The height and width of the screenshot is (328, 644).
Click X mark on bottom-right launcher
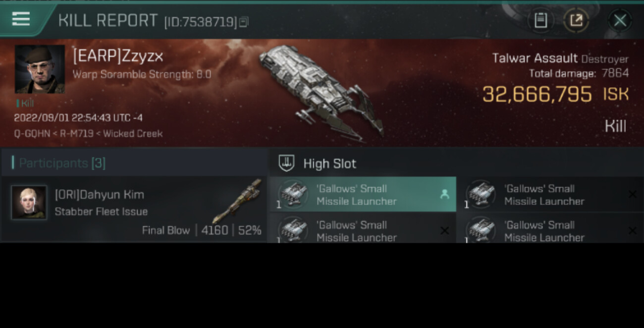[632, 230]
